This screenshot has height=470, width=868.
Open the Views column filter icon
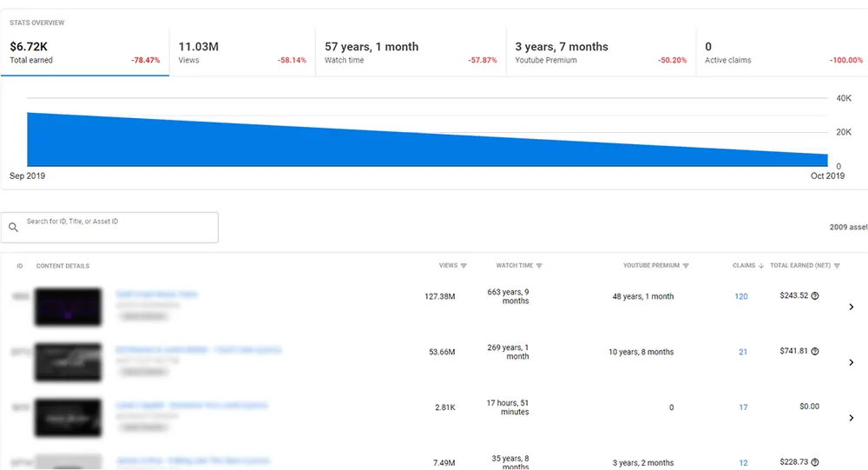click(464, 266)
